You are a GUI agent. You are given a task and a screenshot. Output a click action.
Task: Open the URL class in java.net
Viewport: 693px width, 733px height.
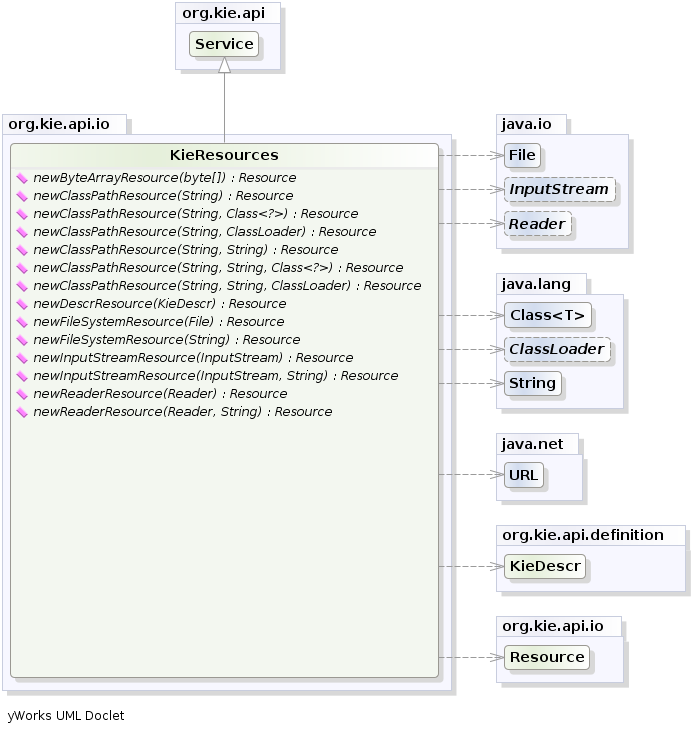coord(524,475)
